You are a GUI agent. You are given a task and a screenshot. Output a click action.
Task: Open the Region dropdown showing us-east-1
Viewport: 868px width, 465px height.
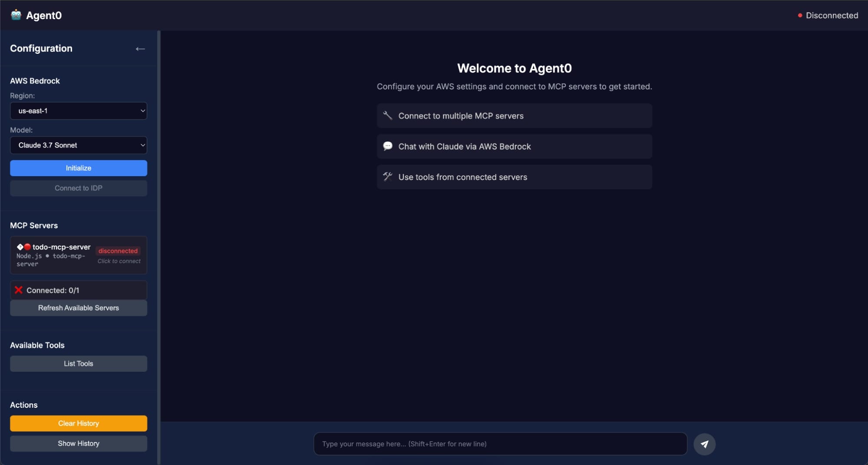pos(78,111)
